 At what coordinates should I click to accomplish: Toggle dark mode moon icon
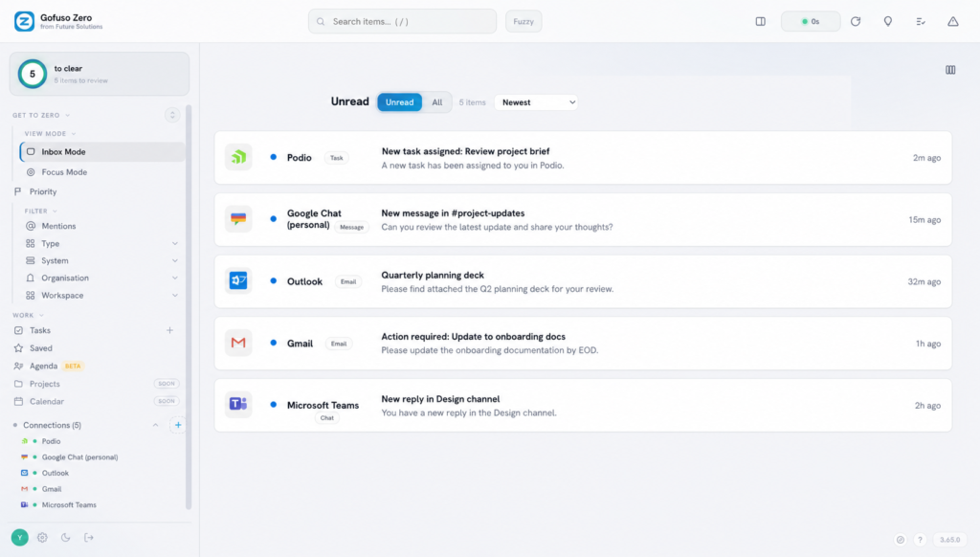[66, 538]
